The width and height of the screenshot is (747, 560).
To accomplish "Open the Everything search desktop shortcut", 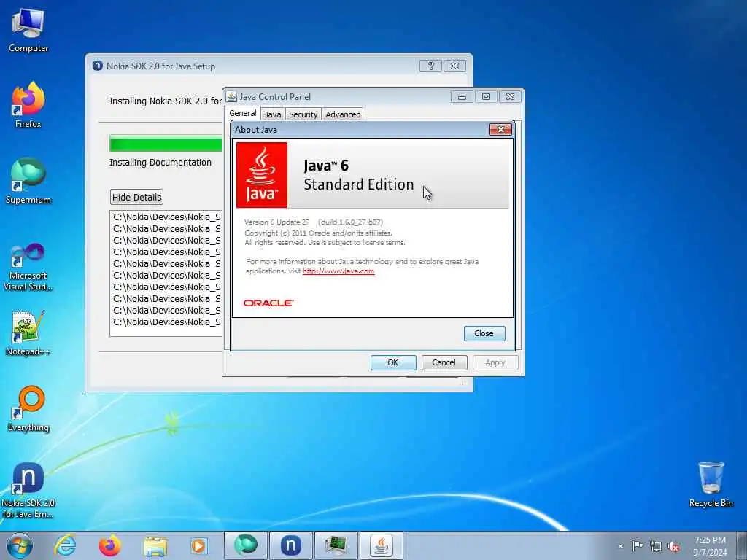I will click(x=28, y=408).
